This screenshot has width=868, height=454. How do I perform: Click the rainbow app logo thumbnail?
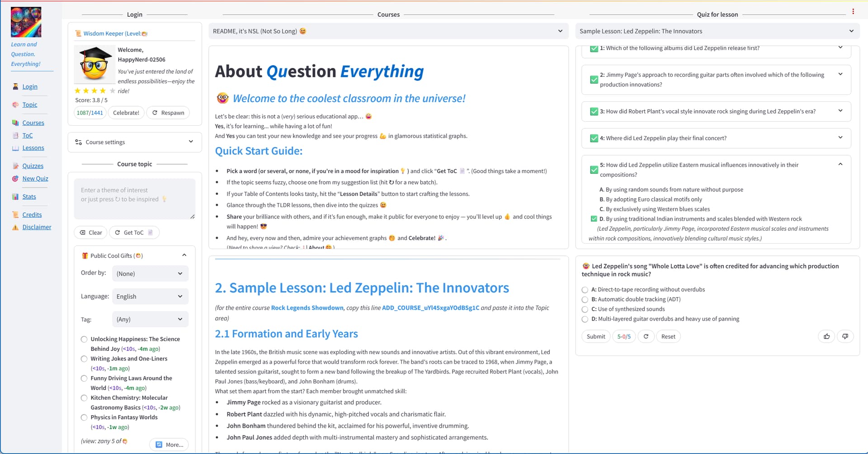coord(26,22)
